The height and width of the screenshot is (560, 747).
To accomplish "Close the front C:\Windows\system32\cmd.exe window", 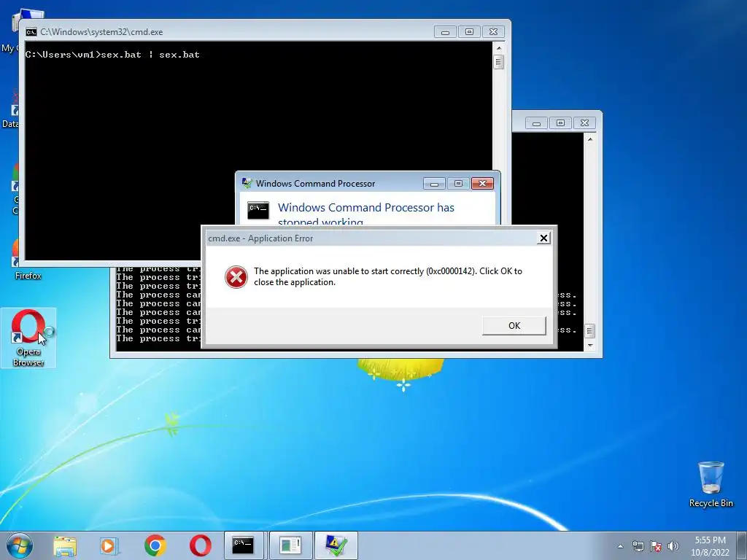I will (494, 32).
